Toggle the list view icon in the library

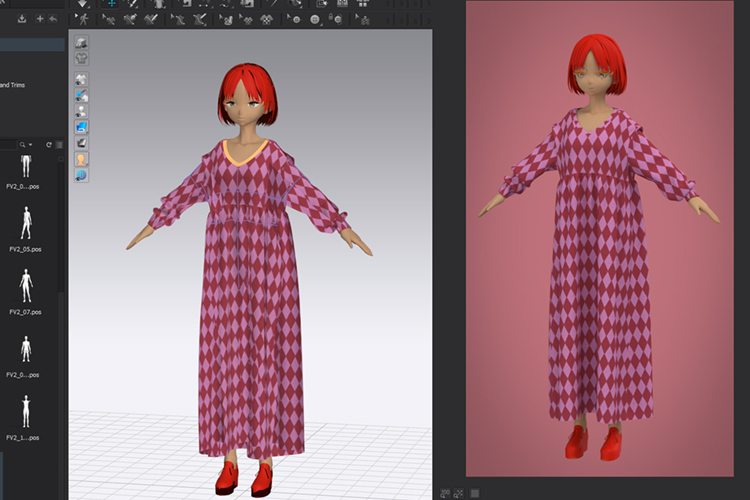(60, 145)
